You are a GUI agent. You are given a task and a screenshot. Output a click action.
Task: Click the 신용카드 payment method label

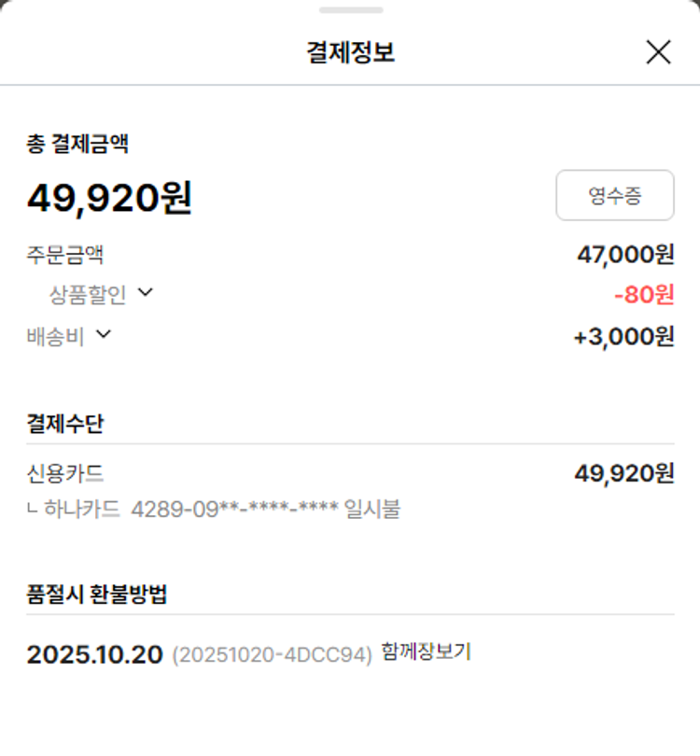(65, 473)
